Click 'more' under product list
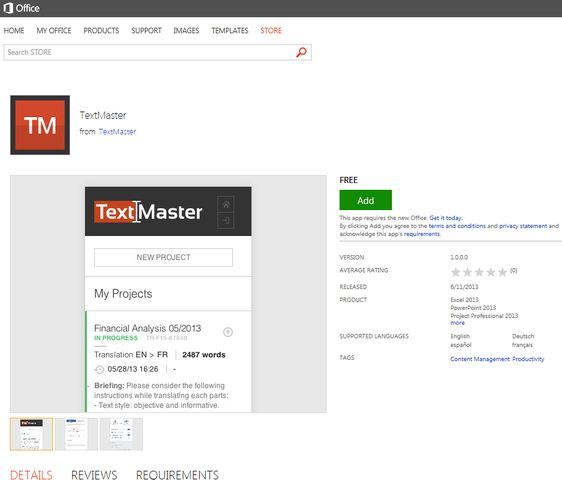This screenshot has width=562, height=480. click(457, 323)
